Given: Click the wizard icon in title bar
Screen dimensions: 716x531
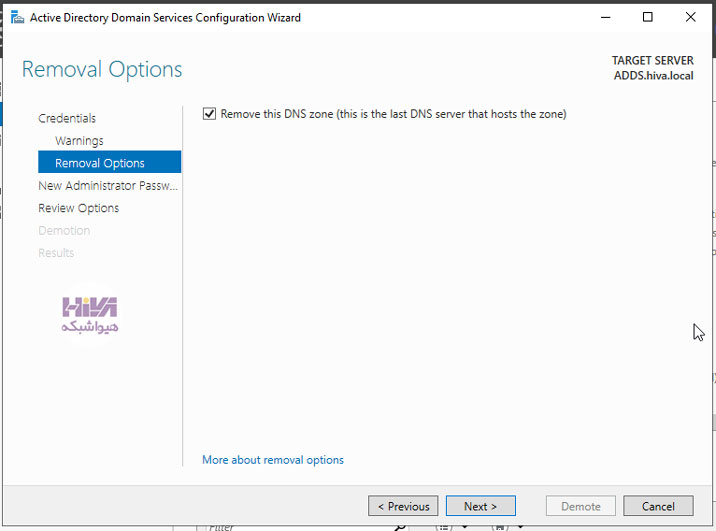Looking at the screenshot, I should pyautogui.click(x=17, y=17).
